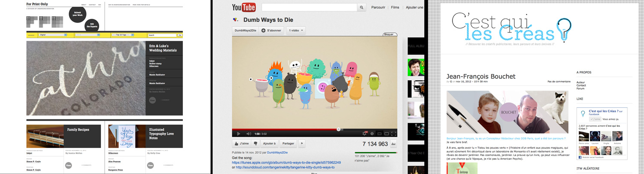The width and height of the screenshot is (644, 174).
Task: Click the Ajouter une link on YouTube
Action: click(414, 7)
